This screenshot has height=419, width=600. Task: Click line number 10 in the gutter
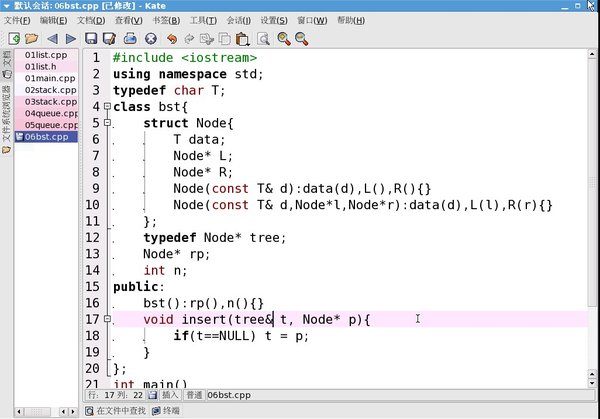(x=92, y=205)
